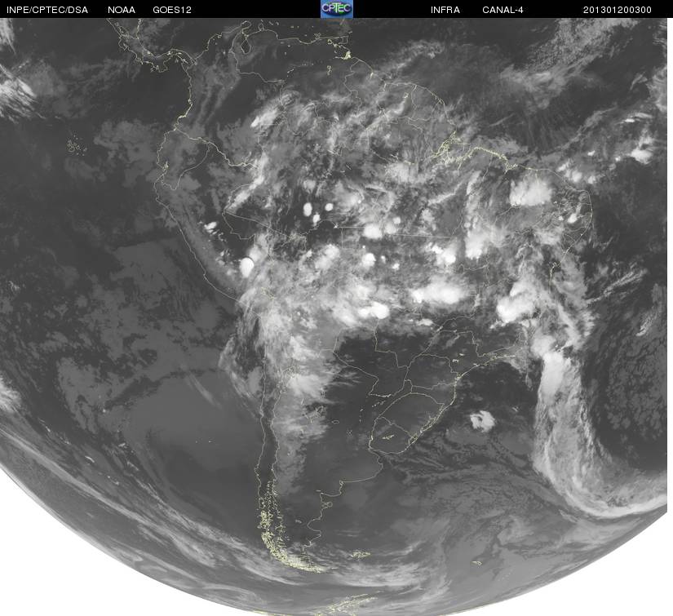This screenshot has width=673, height=616.
Task: Click the CPTEC logo in the header
Action: pyautogui.click(x=337, y=9)
